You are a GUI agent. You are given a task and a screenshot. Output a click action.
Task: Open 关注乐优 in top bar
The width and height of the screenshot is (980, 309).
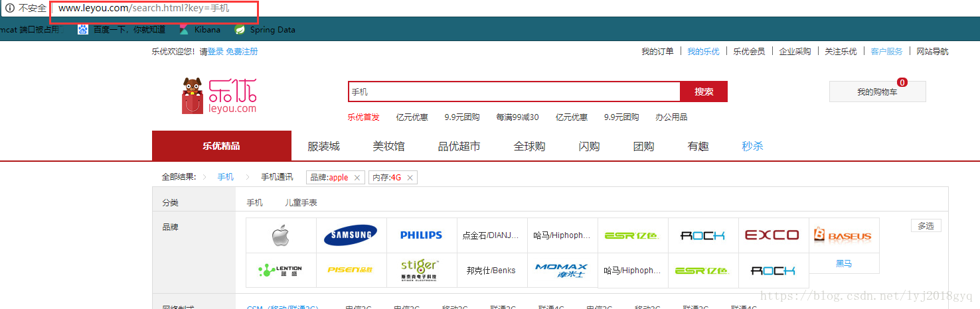(841, 52)
